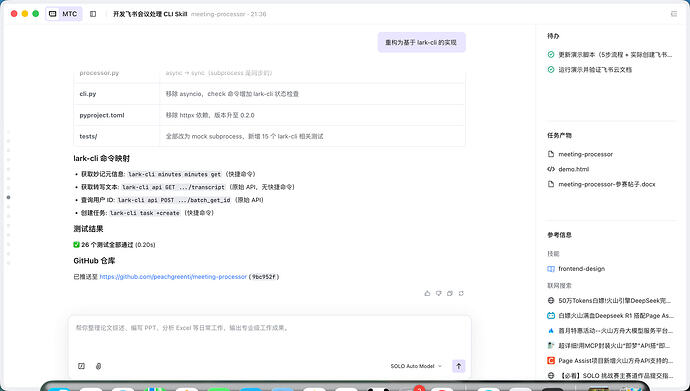
Task: Open the 50万Tokens白嫖 search result
Action: 614,301
